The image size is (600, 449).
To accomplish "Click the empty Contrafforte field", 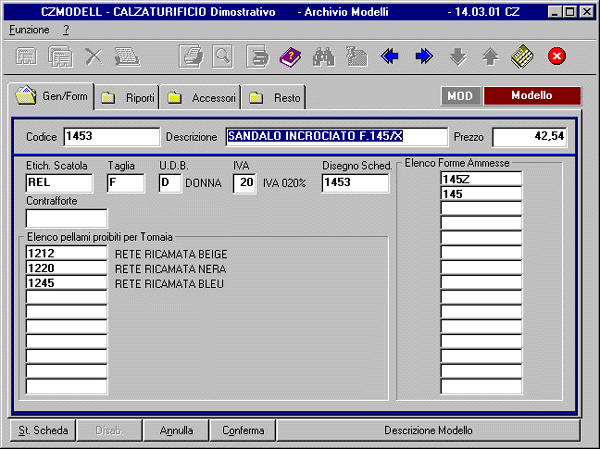I will pos(67,218).
